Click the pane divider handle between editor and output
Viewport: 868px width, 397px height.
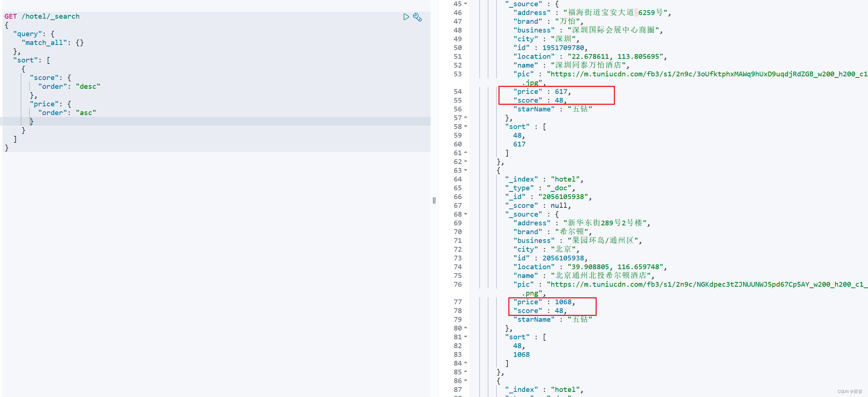tap(434, 200)
